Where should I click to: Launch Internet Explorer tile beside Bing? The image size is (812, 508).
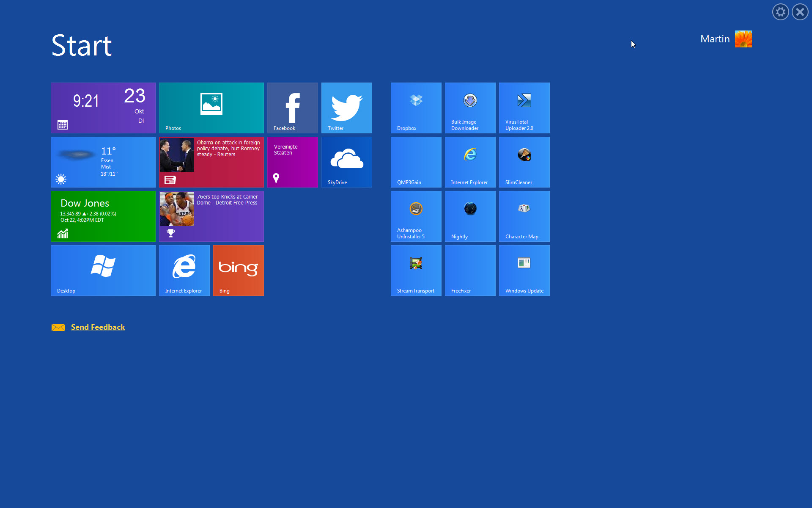184,271
